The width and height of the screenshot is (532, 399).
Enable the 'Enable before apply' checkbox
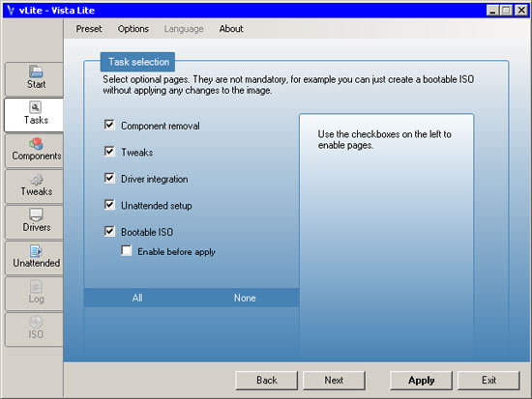[127, 251]
